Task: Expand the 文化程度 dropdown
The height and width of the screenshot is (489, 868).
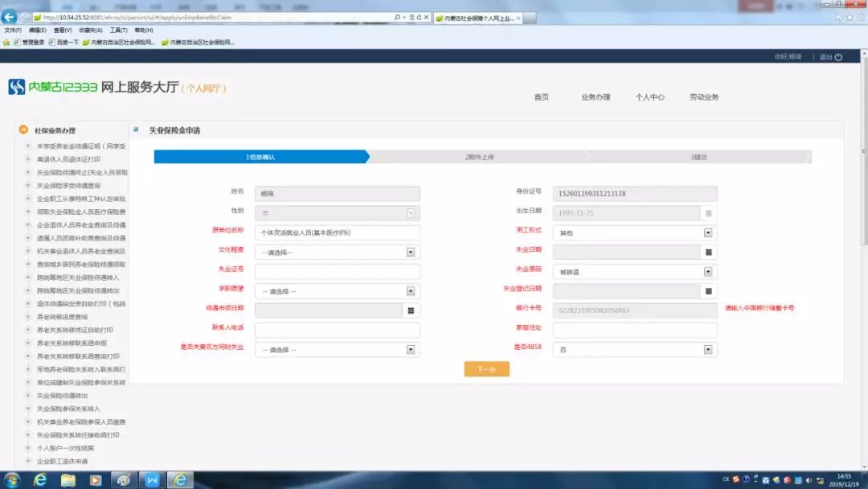Action: coord(410,253)
